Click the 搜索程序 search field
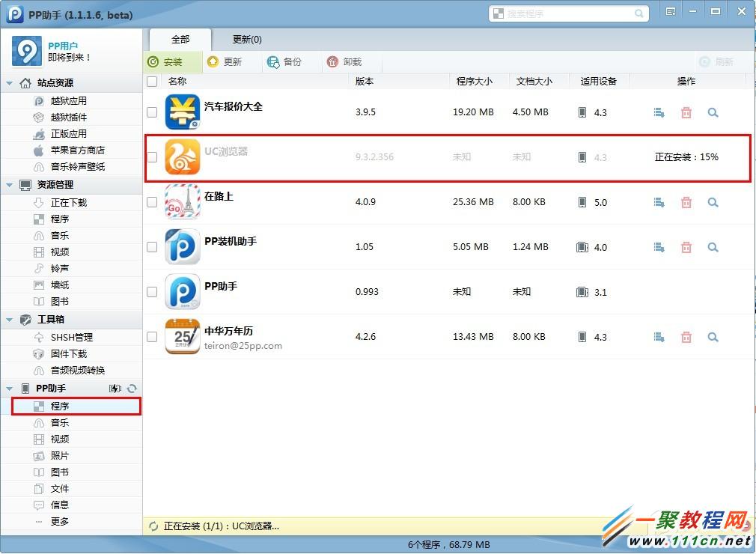This screenshot has height=554, width=756. coord(569,13)
